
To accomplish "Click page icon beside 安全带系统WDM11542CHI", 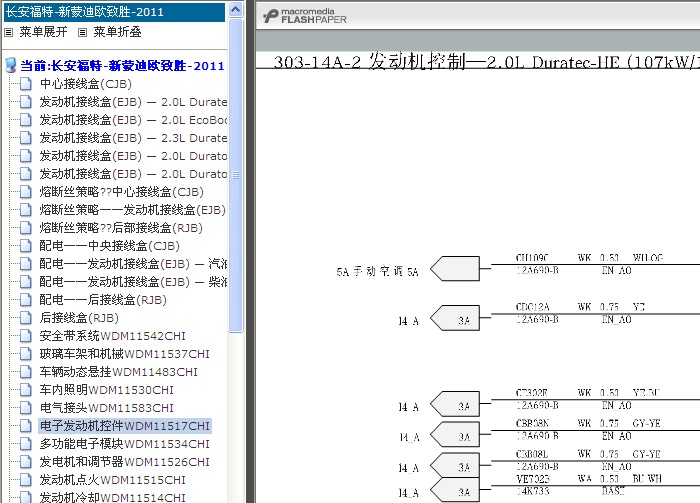I will tap(26, 336).
